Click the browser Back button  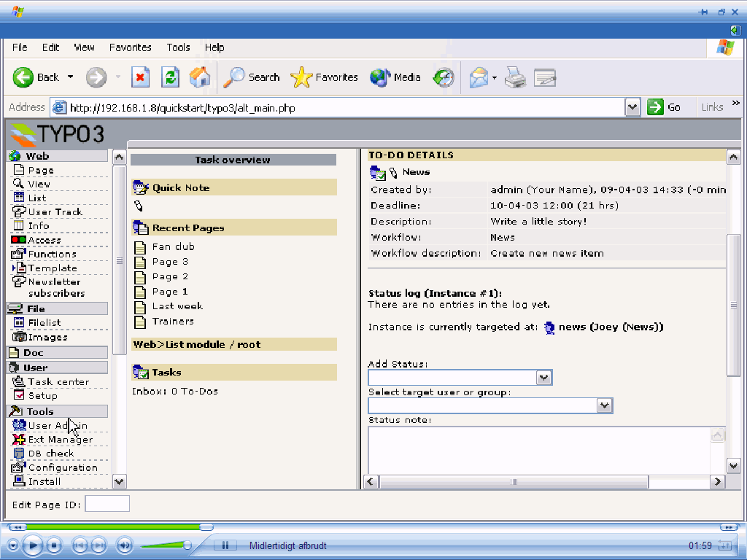tap(36, 77)
